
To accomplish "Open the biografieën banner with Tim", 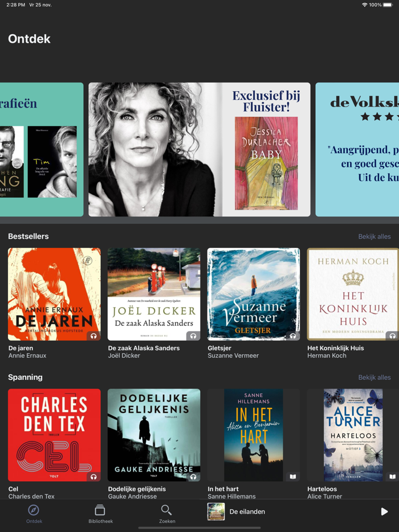I will [42, 149].
